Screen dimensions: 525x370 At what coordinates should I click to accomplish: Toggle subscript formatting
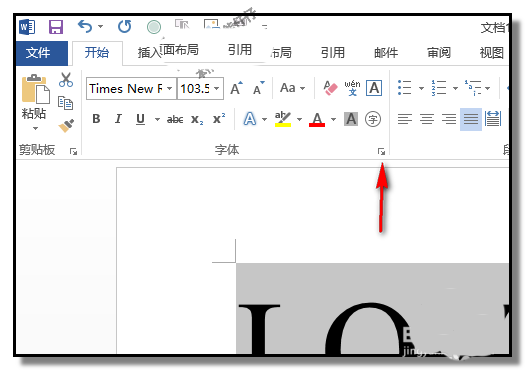click(197, 119)
